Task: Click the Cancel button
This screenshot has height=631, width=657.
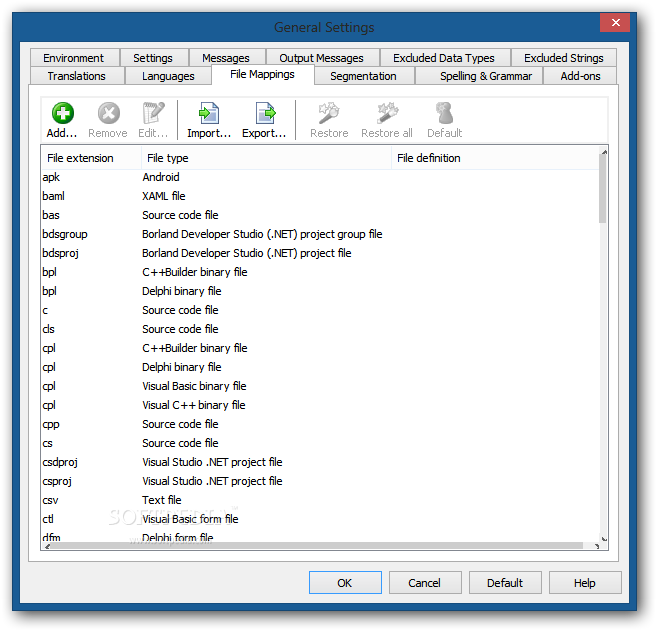Action: pos(425,583)
